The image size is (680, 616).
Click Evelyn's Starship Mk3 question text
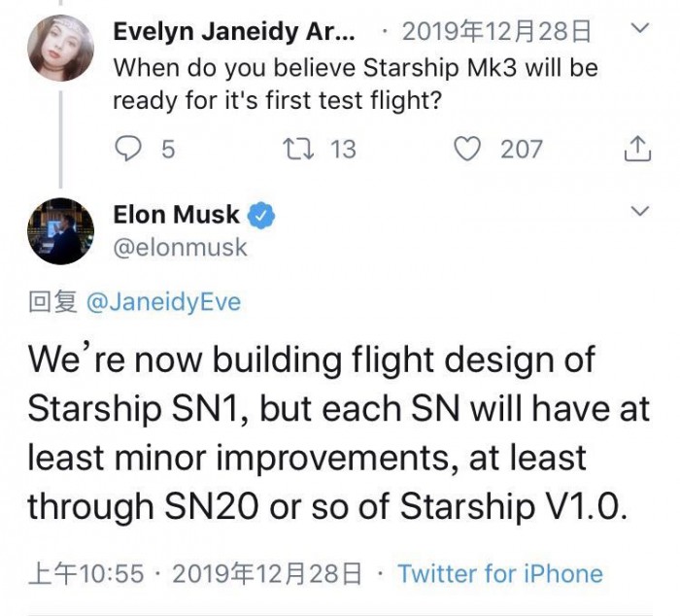(x=355, y=85)
